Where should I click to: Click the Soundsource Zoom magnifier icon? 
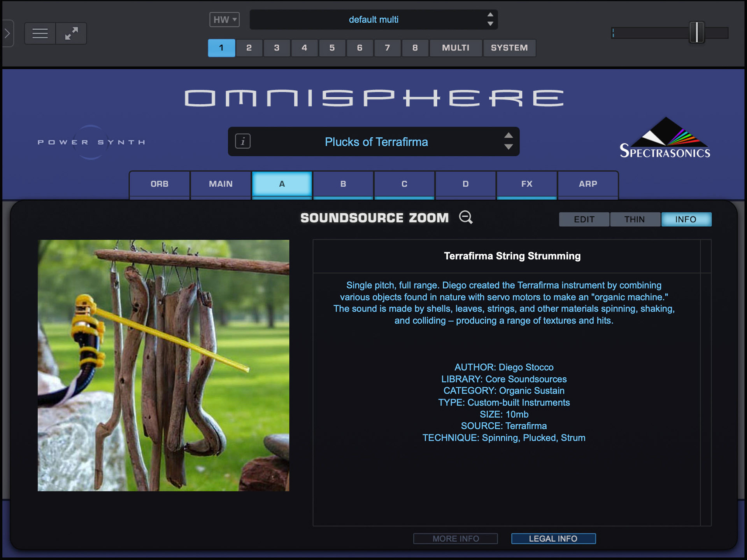[x=466, y=217]
